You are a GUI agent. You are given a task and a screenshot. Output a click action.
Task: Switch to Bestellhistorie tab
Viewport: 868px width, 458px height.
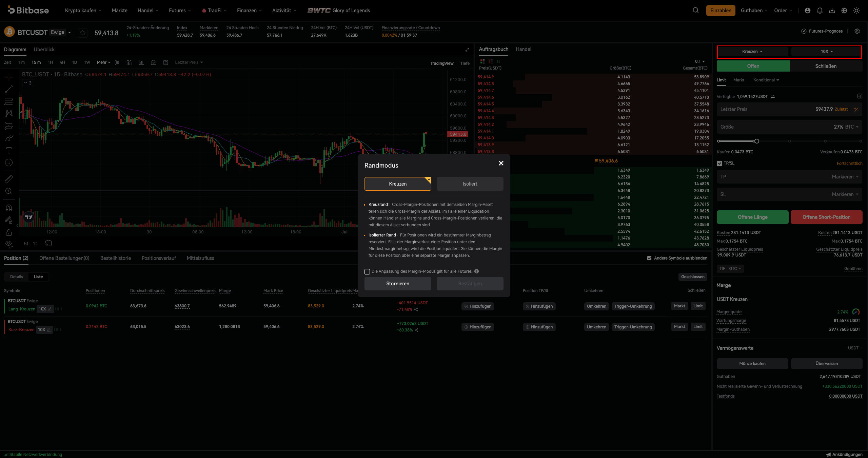tap(115, 258)
